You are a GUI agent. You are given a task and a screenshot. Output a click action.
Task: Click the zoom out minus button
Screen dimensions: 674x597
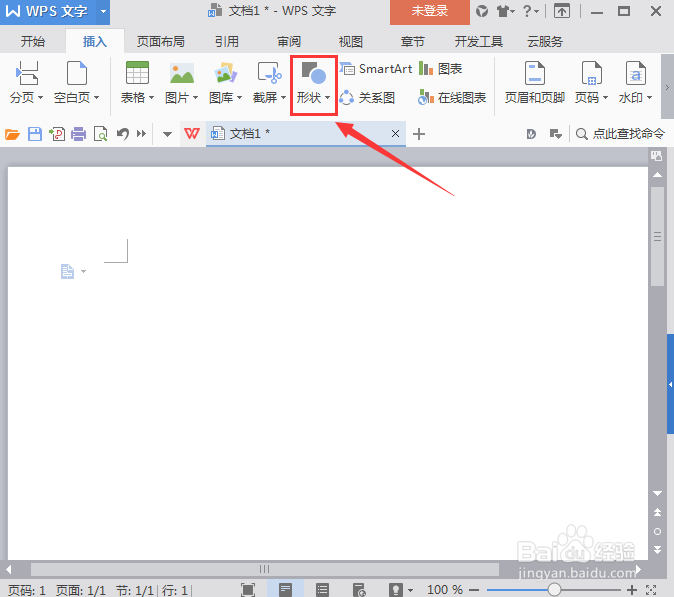[x=474, y=590]
